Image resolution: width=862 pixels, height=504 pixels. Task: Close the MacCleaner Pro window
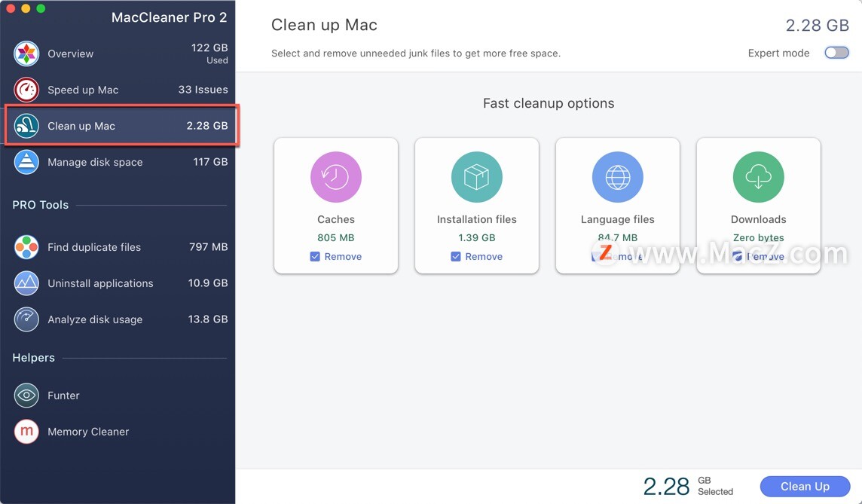click(11, 8)
